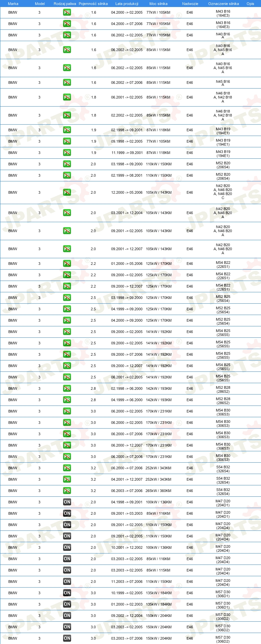Click the PB fuel icon in the 04.2000 -> 02.2005 77kW row
This screenshot has height=644, width=261.
point(67,13)
